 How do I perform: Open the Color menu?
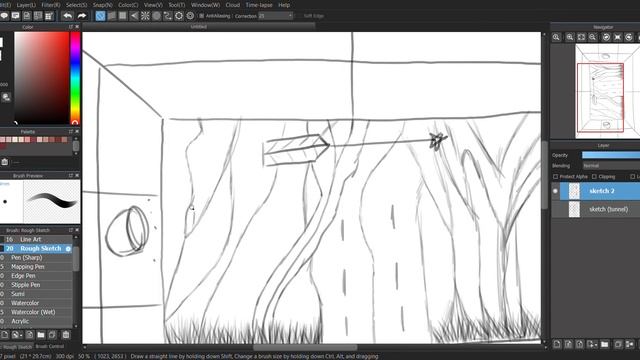pyautogui.click(x=128, y=5)
